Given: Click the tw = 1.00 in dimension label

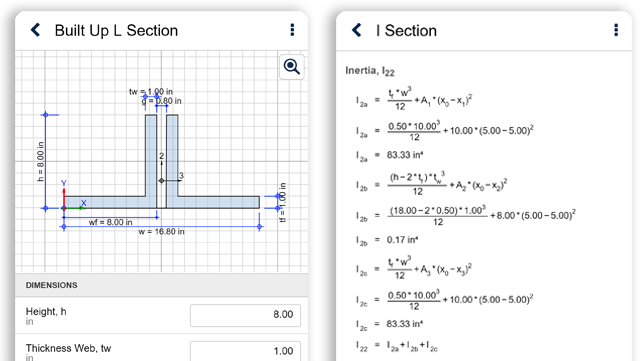Looking at the screenshot, I should (151, 91).
